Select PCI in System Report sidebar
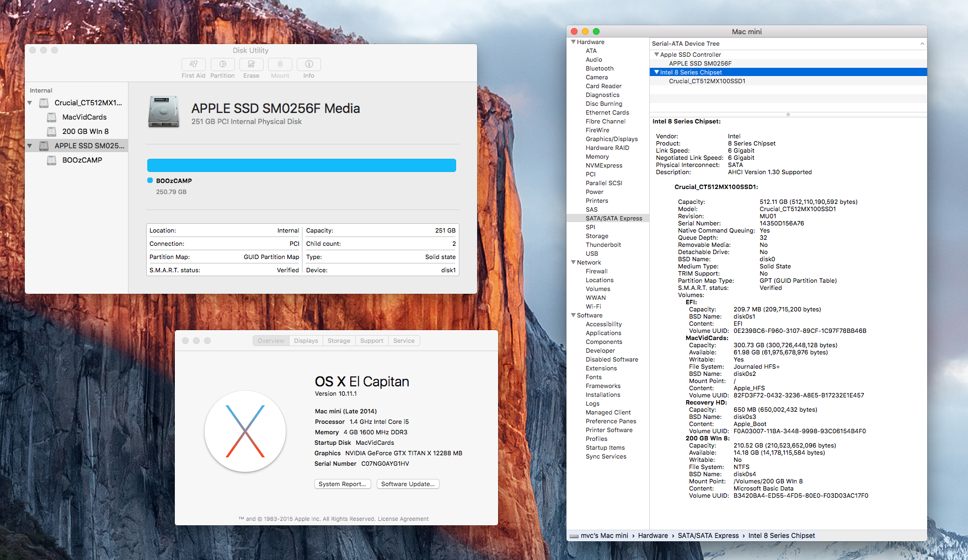 [x=591, y=174]
